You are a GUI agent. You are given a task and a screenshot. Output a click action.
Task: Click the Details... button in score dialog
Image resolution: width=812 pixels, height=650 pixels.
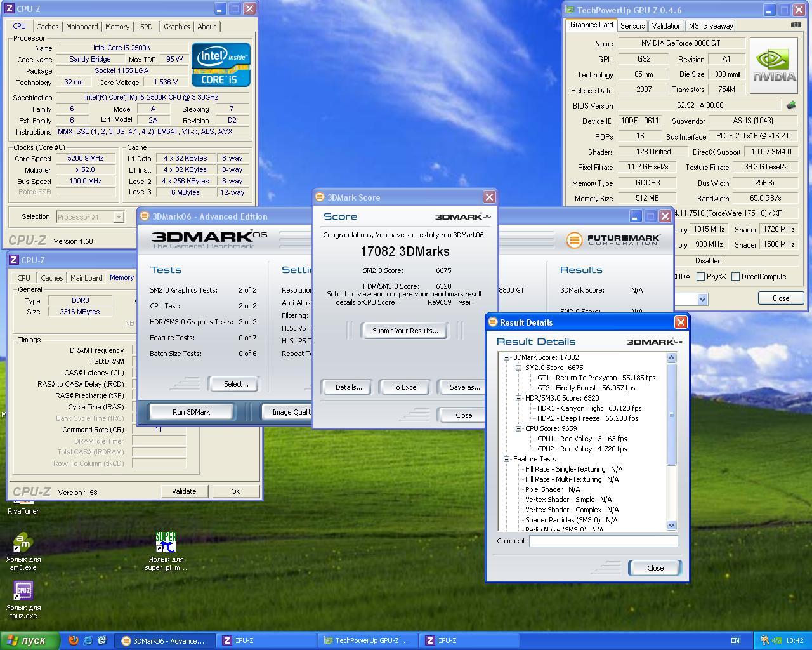[348, 387]
